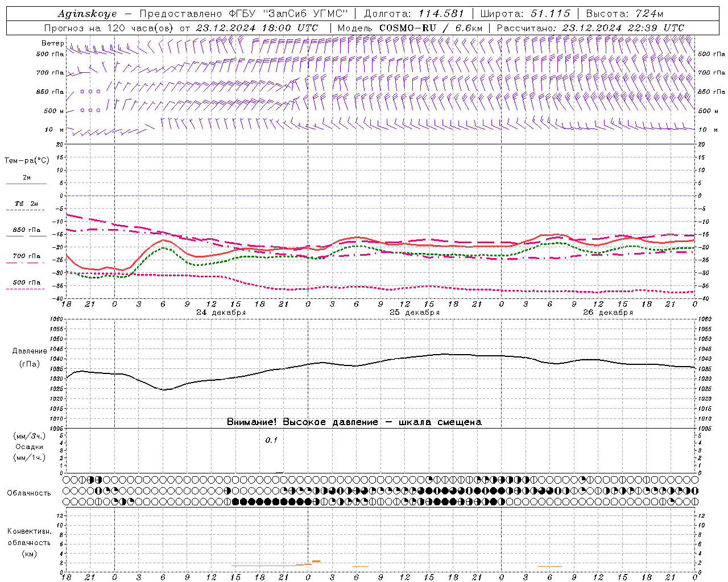Screen dimensions: 728x582
Task: Click the 'Высота: 724м' header value
Action: pos(624,14)
